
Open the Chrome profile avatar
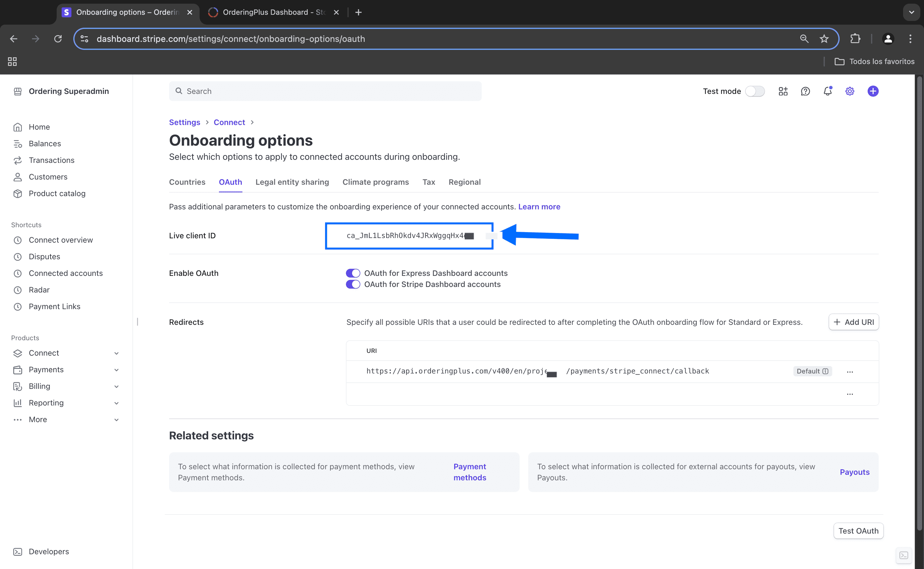tap(888, 39)
